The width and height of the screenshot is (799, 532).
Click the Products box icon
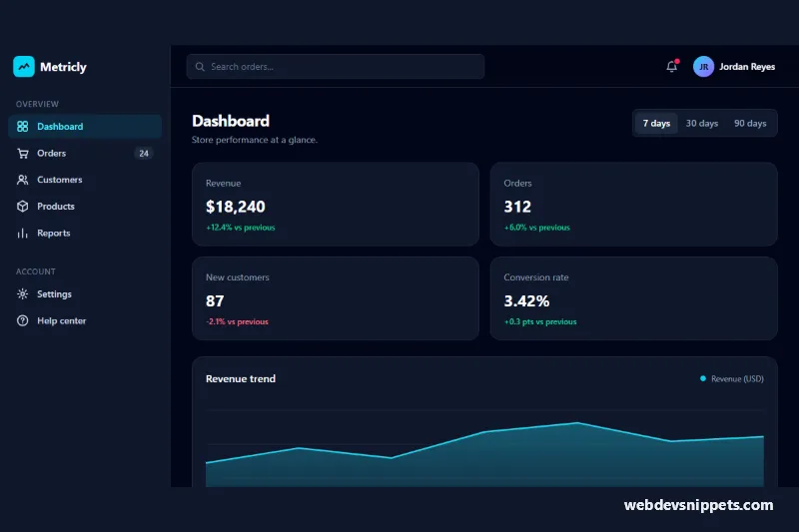pos(22,207)
